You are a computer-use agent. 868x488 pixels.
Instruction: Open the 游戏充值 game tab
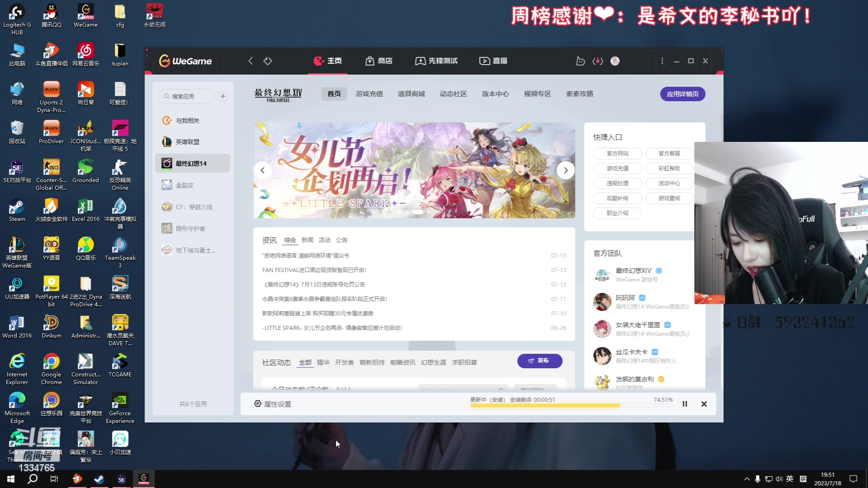369,94
